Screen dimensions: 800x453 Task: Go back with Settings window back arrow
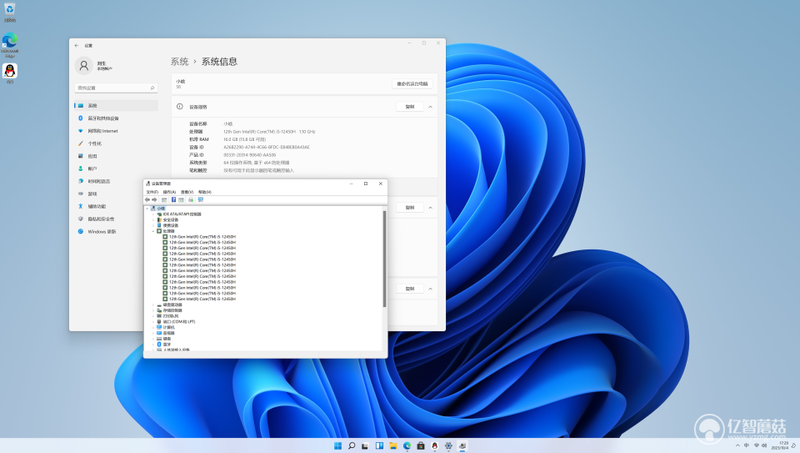(77, 45)
